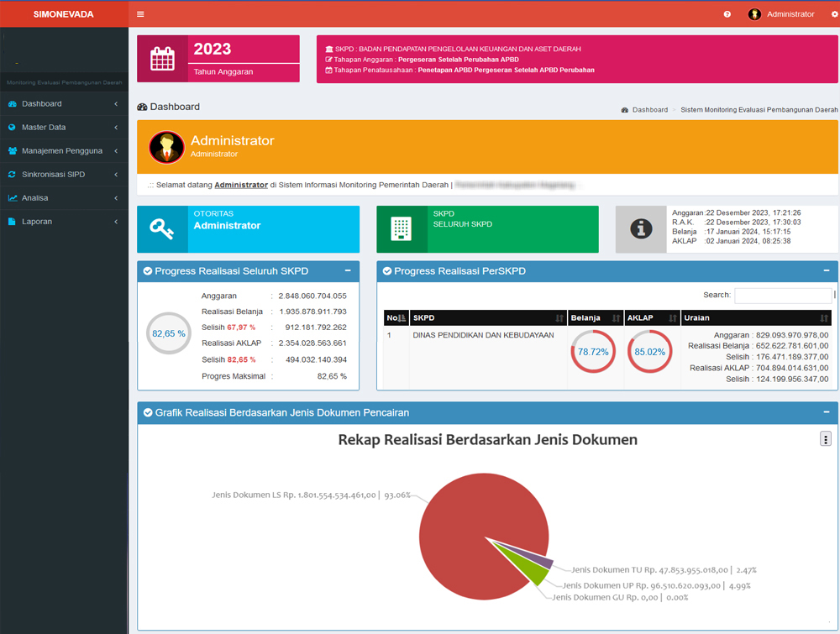Expand the Sinkronisasi SIPD menu
The image size is (840, 634).
[63, 175]
